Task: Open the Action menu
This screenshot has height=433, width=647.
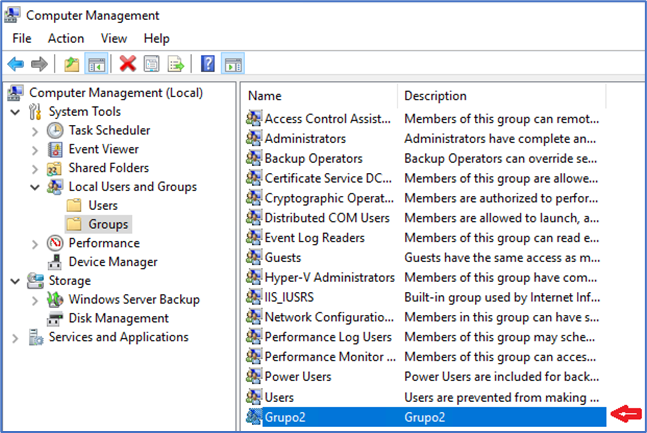Action: click(66, 38)
